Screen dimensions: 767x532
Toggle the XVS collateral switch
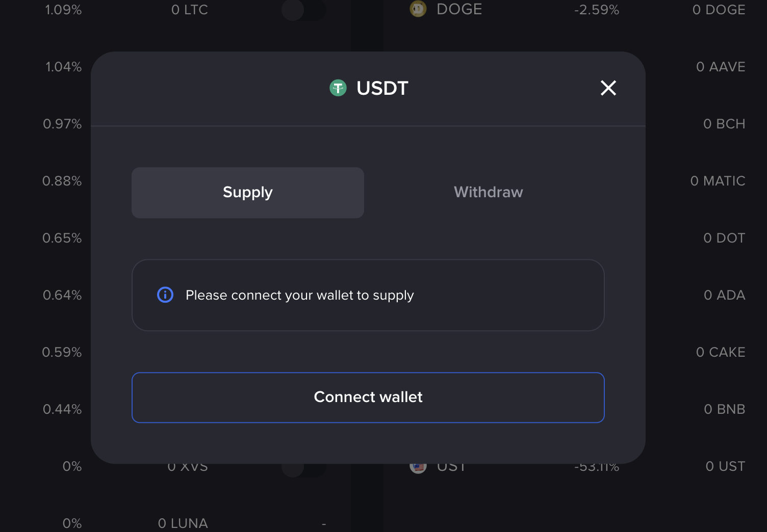coord(304,469)
